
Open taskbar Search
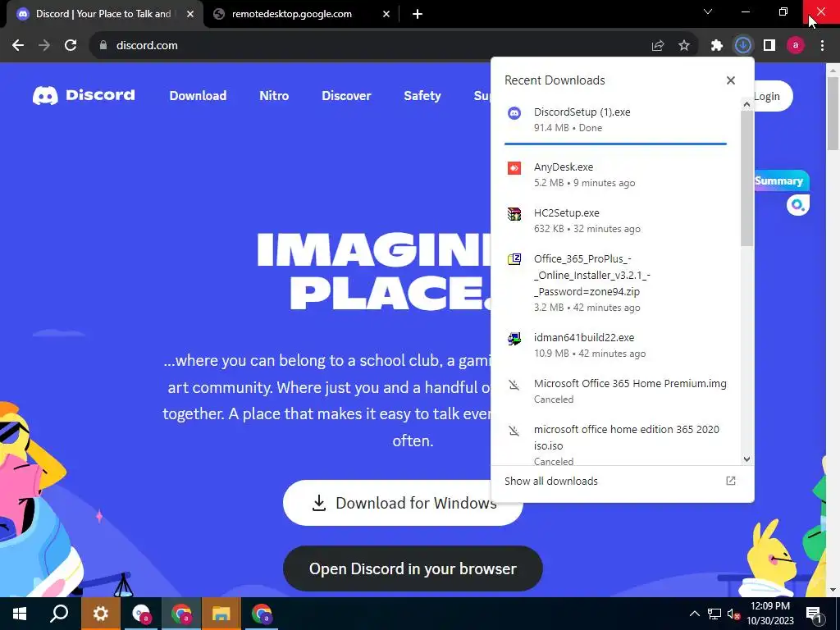(59, 614)
